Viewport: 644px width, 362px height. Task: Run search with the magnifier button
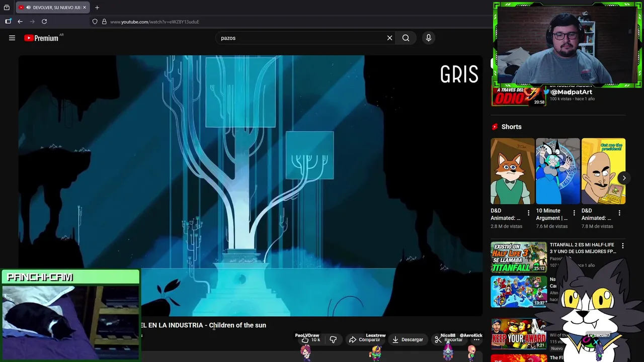click(406, 38)
